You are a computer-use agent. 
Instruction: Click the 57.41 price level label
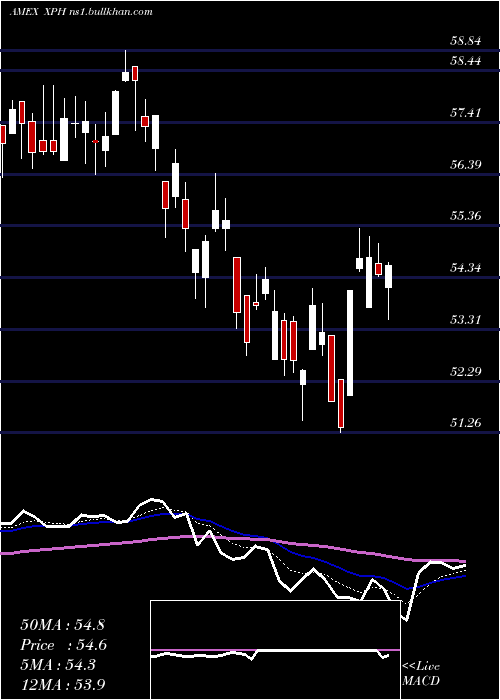point(465,112)
